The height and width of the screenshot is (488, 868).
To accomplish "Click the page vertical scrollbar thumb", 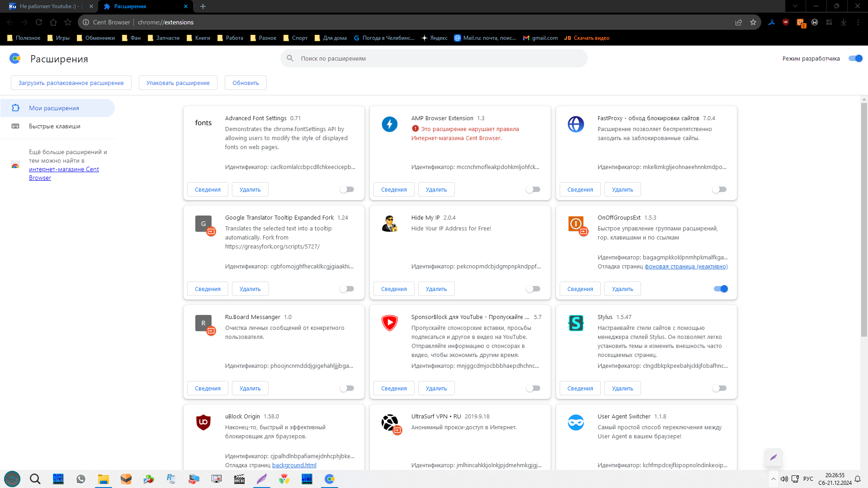I will click(x=864, y=220).
